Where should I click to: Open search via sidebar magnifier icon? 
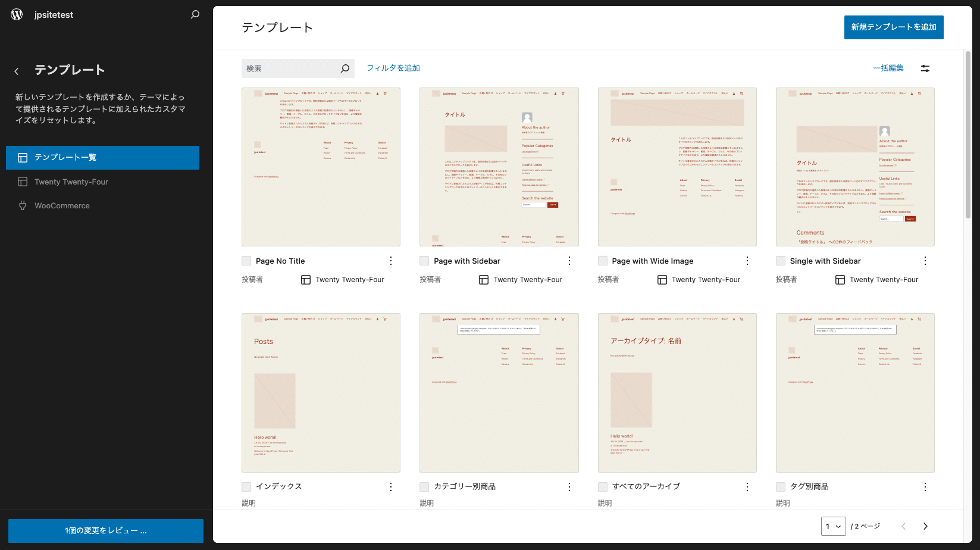click(x=195, y=14)
